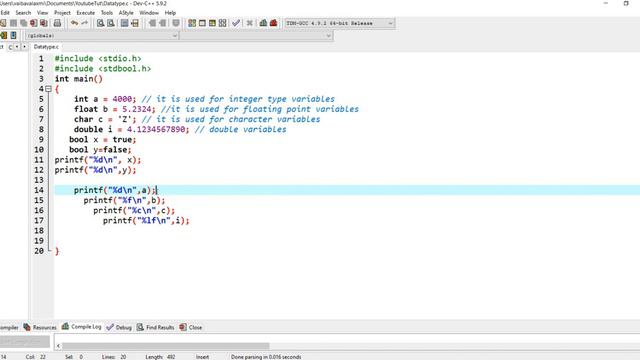Click the gray shield-shaped toolbar icon
Viewport: 640px width, 360px height.
click(176, 23)
